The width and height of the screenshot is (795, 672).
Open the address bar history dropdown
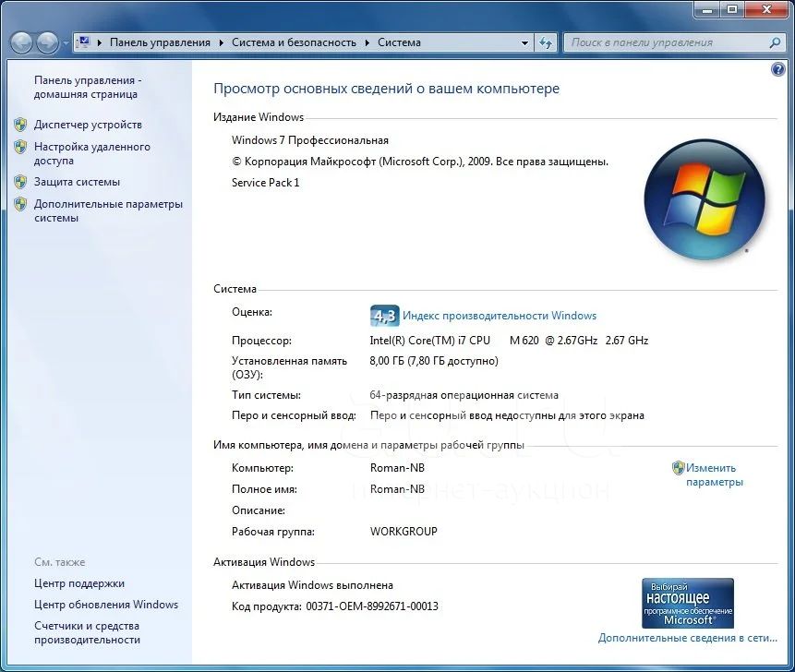tap(524, 42)
